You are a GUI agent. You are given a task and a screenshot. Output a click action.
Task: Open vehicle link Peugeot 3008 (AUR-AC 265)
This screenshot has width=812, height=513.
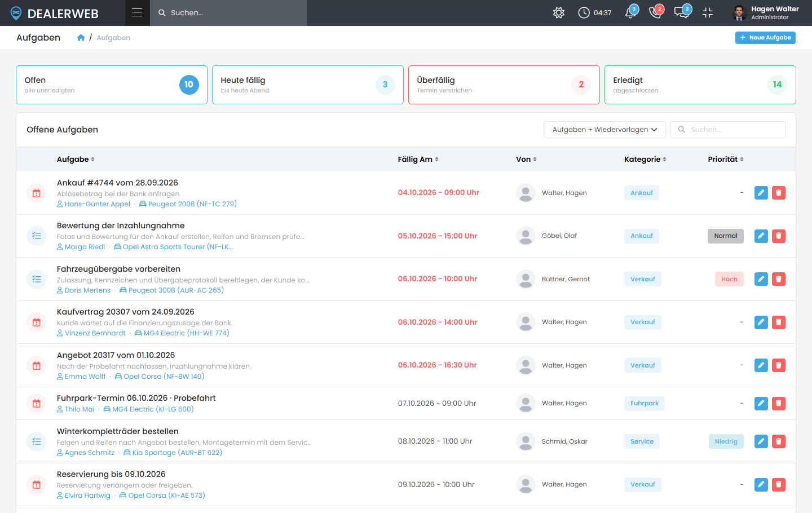(x=172, y=290)
